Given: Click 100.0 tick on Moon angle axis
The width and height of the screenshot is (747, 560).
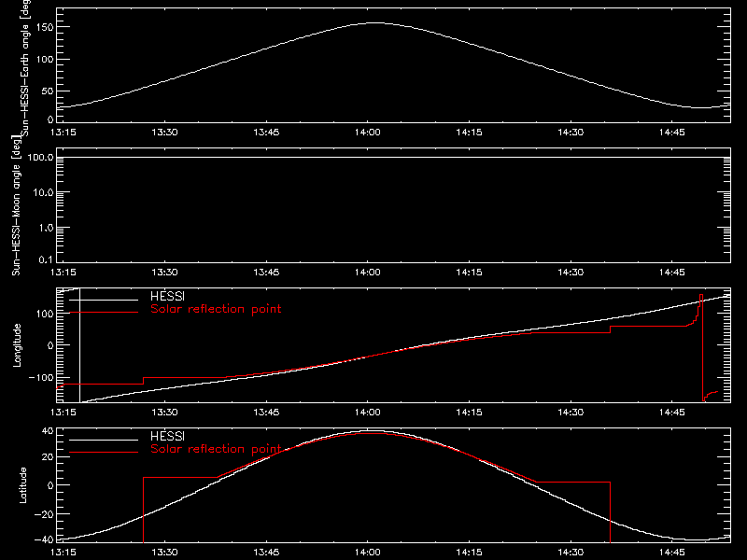Looking at the screenshot, I should tap(40, 157).
